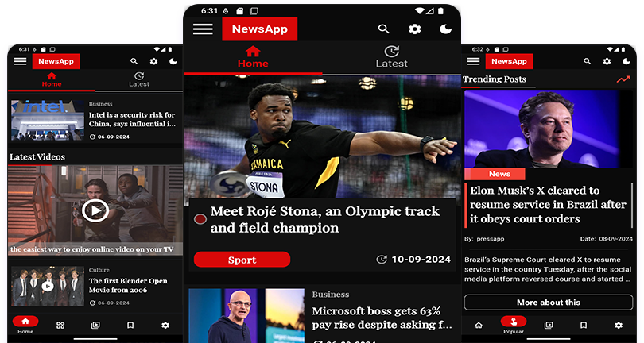Image resolution: width=644 pixels, height=343 pixels.
Task: Click Culture label above Blender article
Action: (x=99, y=270)
